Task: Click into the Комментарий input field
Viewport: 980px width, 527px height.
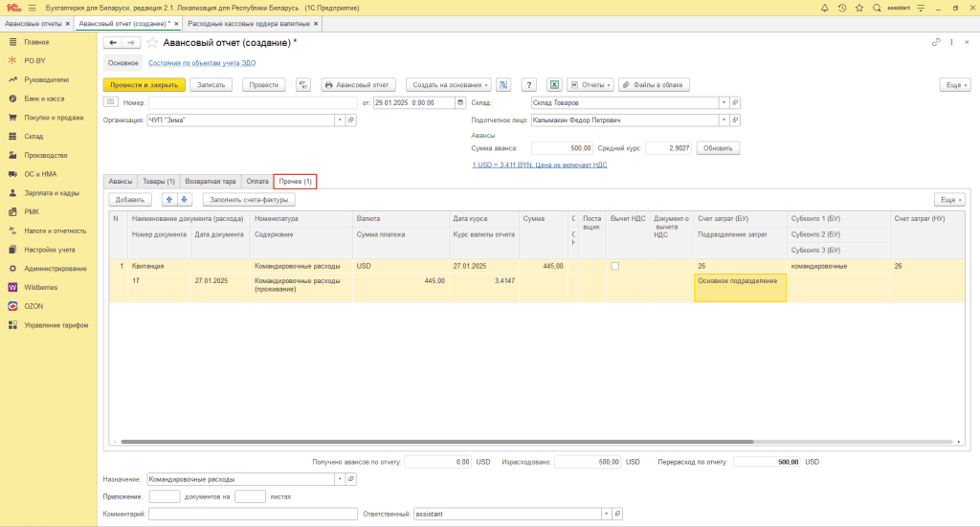Action: pyautogui.click(x=253, y=514)
